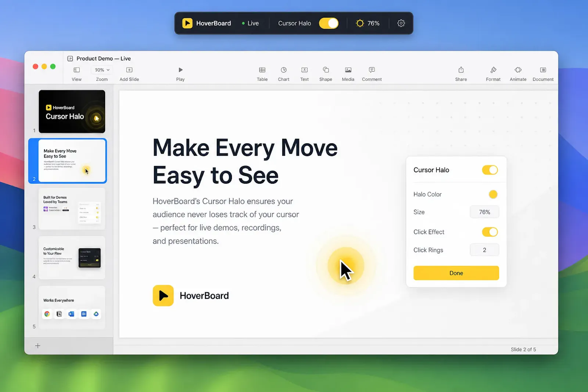This screenshot has width=588, height=392.
Task: Open the 90% zoom dropdown
Action: click(x=102, y=70)
